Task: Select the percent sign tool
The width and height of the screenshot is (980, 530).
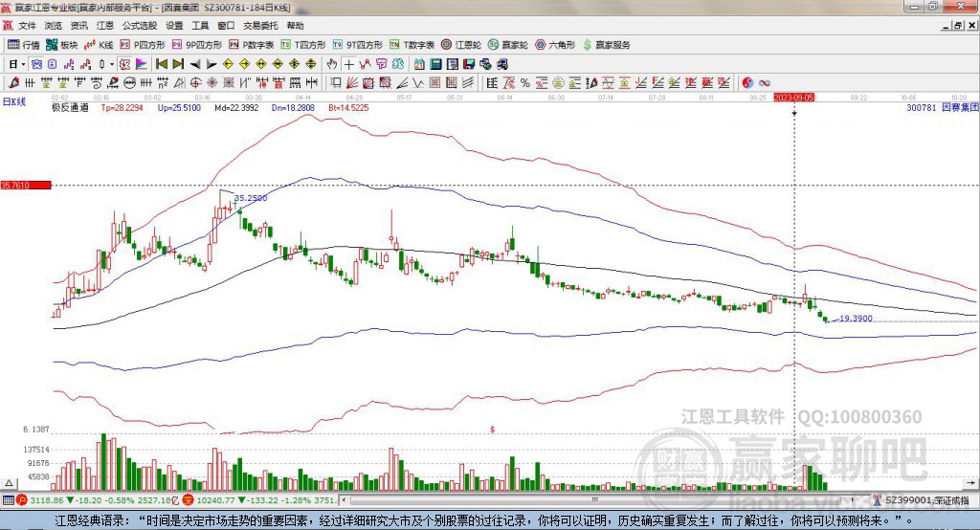Action: coord(525,83)
